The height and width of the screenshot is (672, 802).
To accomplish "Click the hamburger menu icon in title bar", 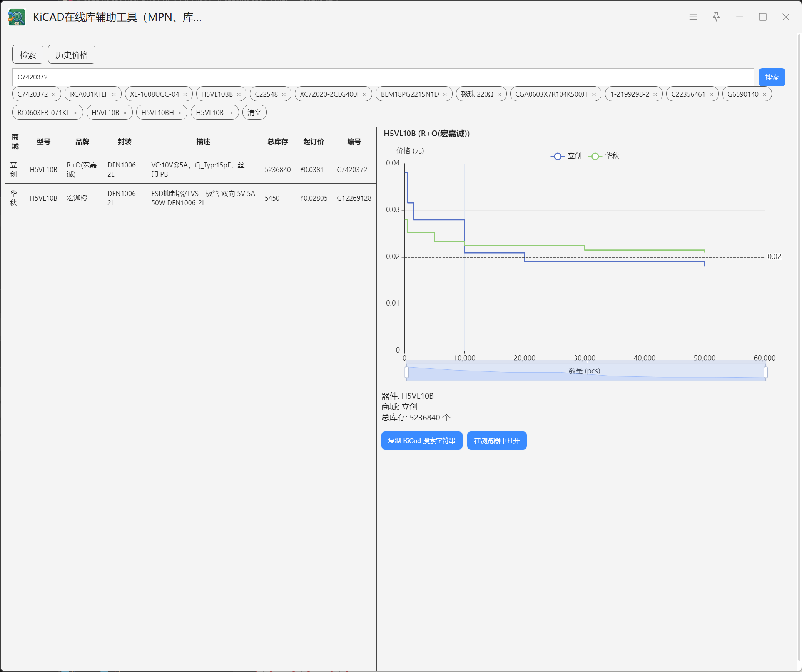I will coord(693,17).
